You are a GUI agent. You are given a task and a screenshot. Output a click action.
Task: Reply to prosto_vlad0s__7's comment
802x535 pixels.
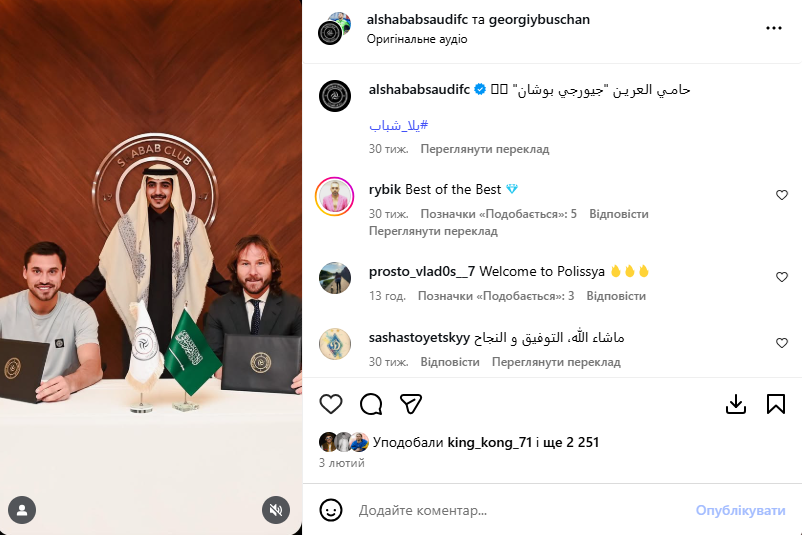pos(616,296)
